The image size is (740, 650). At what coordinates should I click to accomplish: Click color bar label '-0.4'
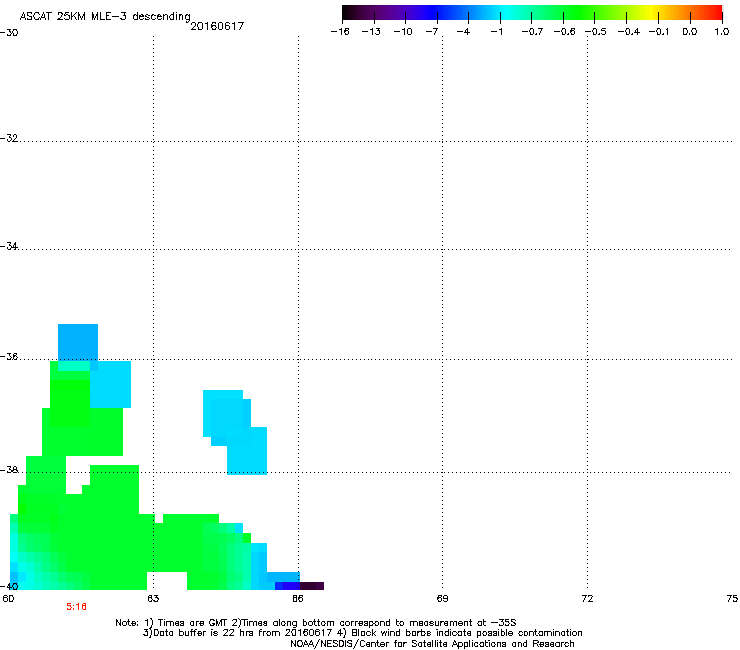(x=629, y=32)
